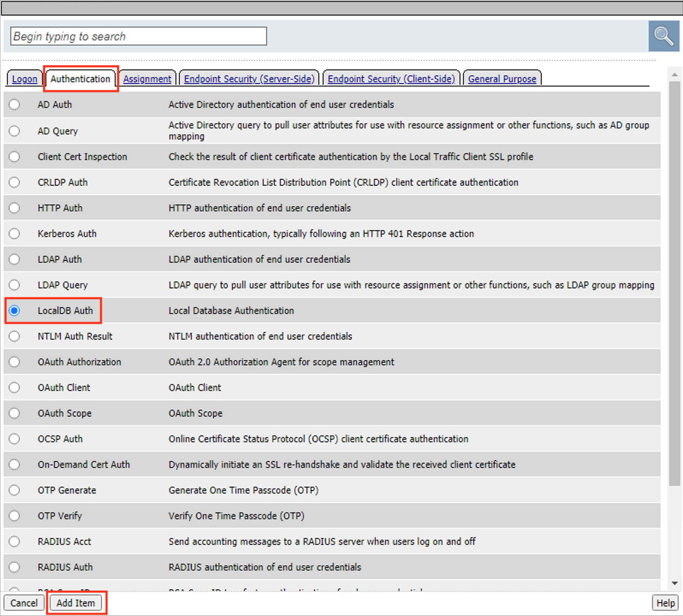Open Help with the Help button

pos(665,603)
